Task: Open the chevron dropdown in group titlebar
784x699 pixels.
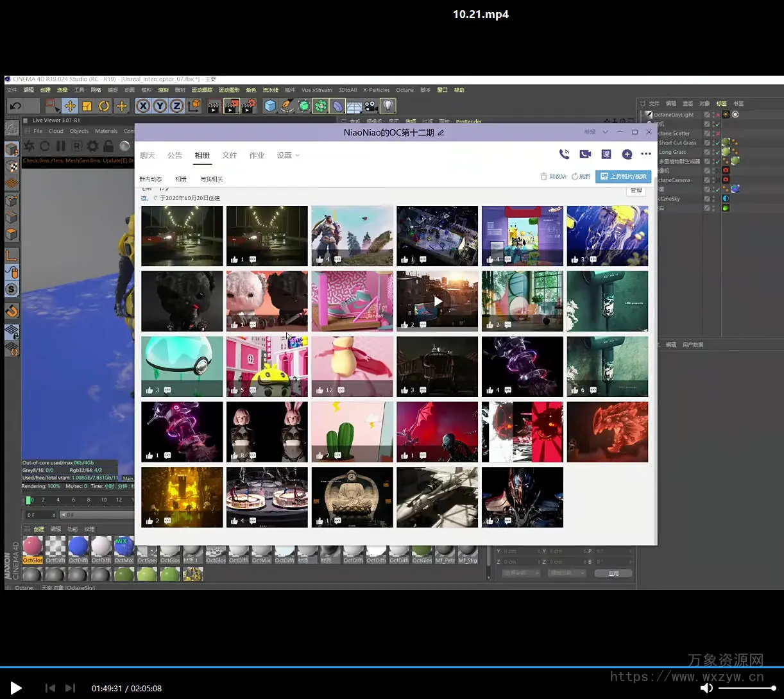Action: [605, 132]
